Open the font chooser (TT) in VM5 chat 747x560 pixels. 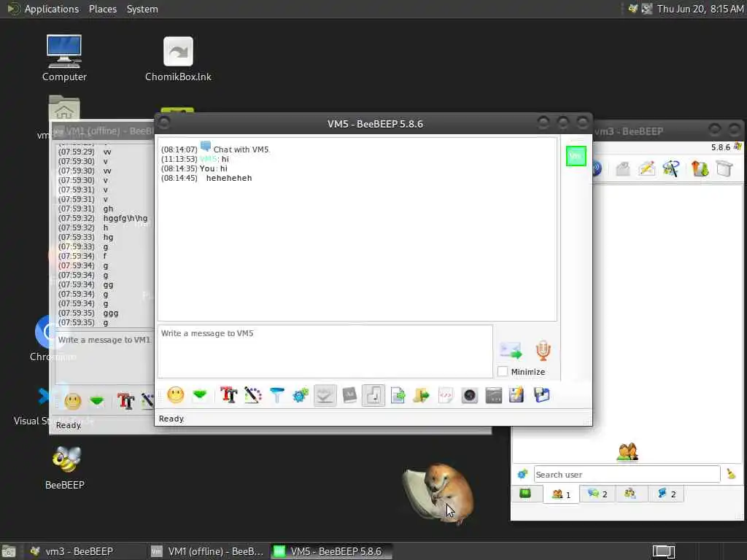pyautogui.click(x=228, y=395)
